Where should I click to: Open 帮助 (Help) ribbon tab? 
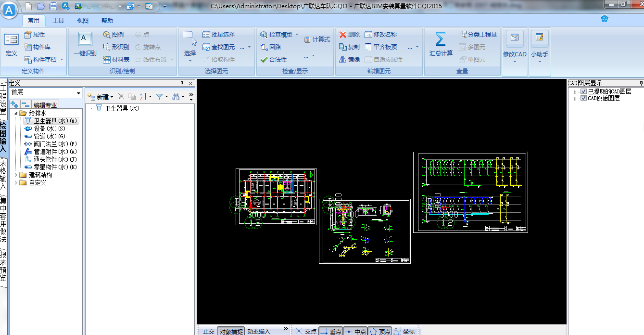click(107, 21)
